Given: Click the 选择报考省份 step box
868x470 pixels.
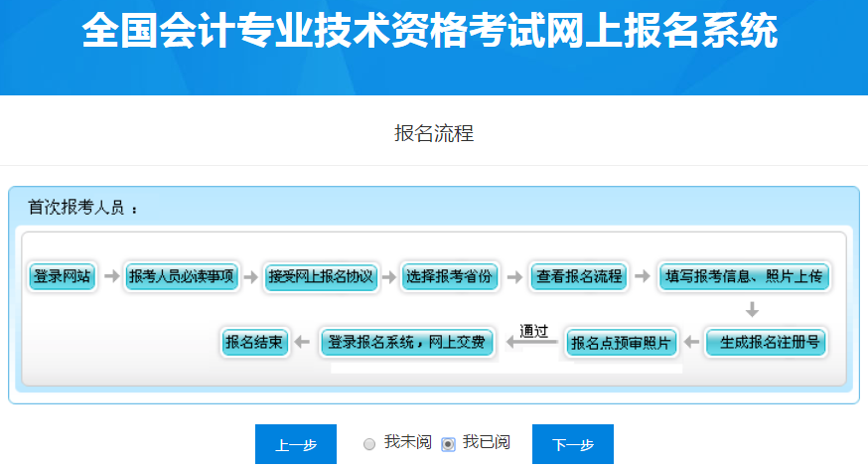Looking at the screenshot, I should 448,276.
